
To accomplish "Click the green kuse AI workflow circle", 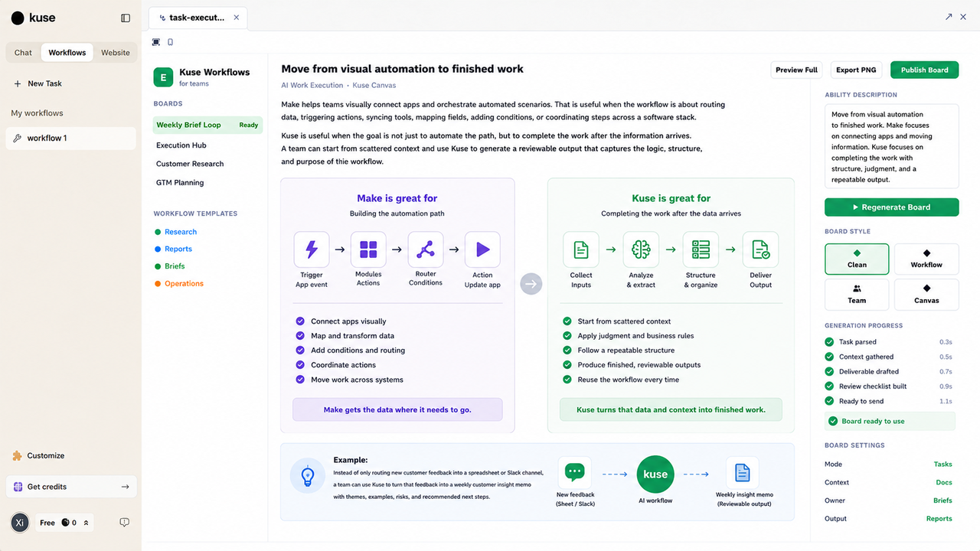I will (655, 474).
